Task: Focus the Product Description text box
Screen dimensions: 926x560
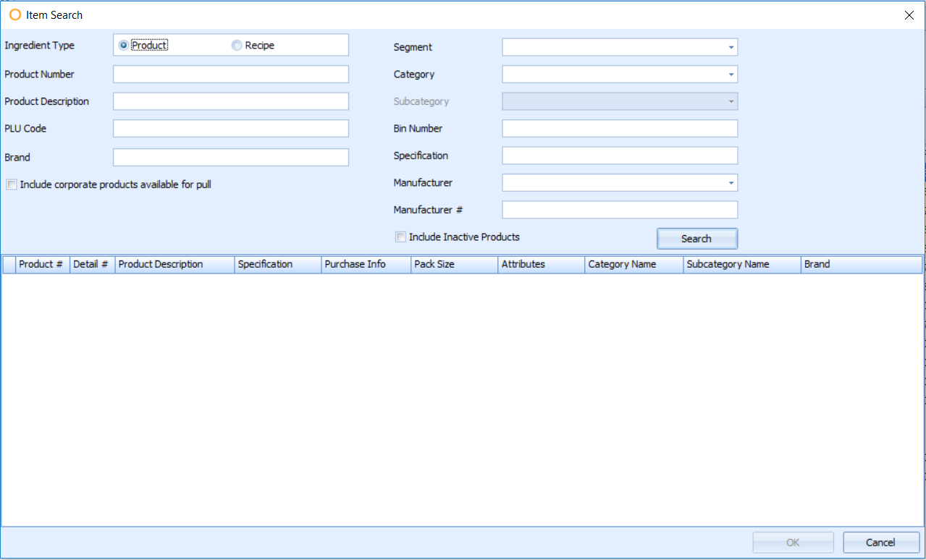Action: [230, 101]
